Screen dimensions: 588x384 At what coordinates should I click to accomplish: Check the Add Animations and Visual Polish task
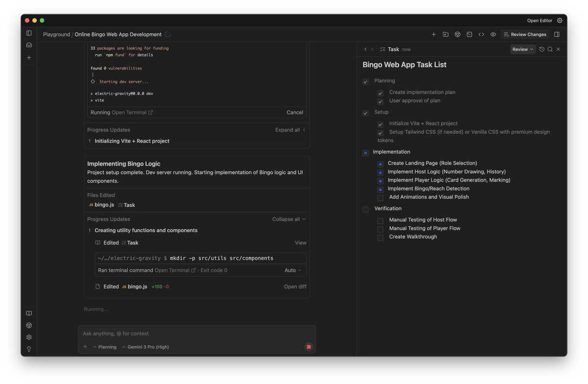click(x=380, y=198)
